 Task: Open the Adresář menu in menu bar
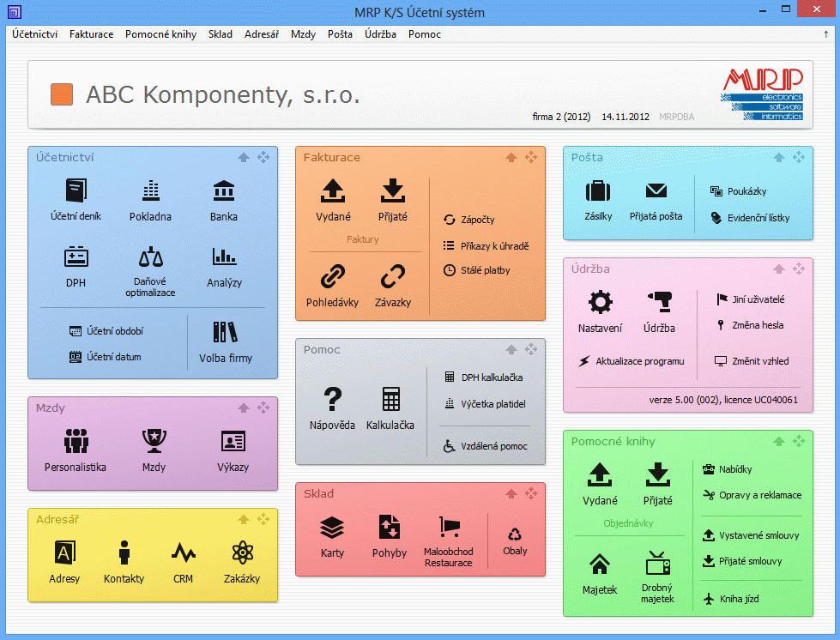262,34
